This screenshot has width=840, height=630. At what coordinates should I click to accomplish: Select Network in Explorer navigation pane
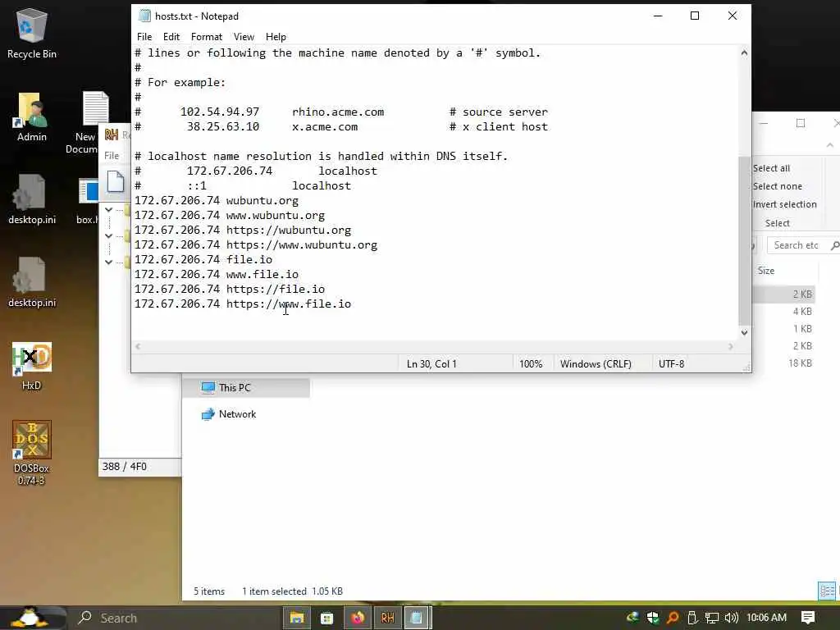click(x=237, y=414)
